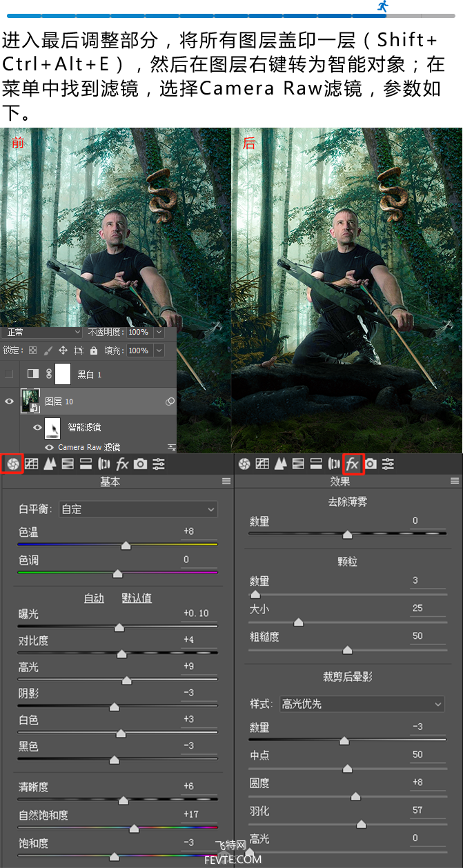Click Camera Calibration icon in right Effects panel
Image resolution: width=463 pixels, height=868 pixels.
point(371,464)
